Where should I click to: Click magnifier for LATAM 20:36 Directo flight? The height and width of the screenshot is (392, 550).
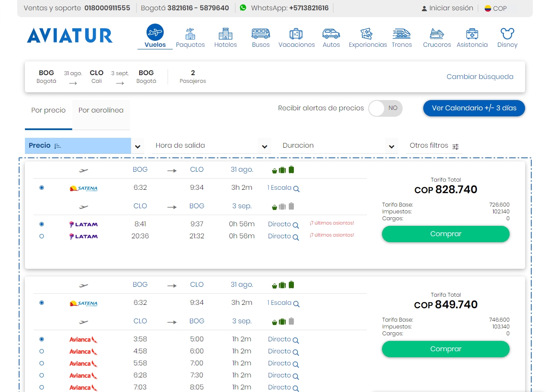tap(296, 237)
